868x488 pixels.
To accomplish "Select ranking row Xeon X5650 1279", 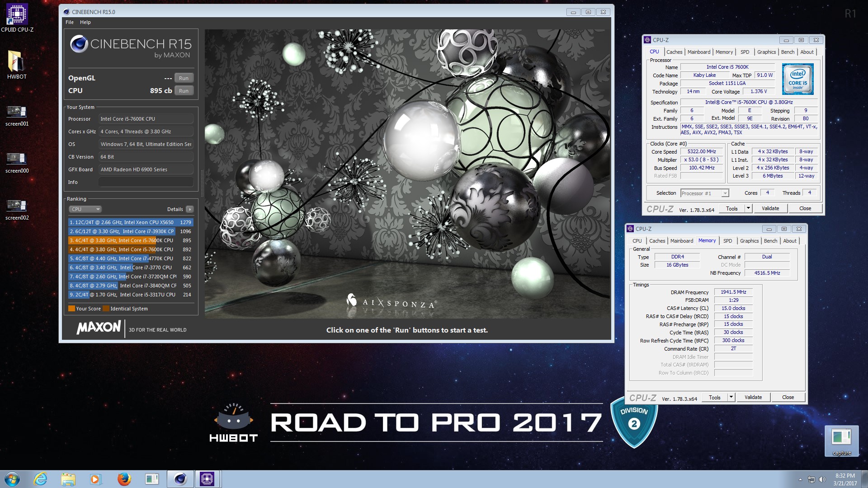I will click(131, 222).
